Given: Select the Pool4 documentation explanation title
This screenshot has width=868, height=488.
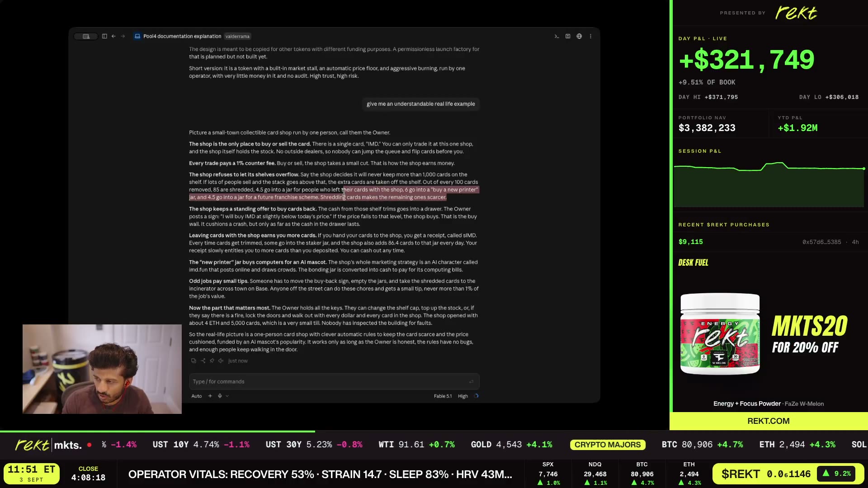Looking at the screenshot, I should tap(182, 36).
